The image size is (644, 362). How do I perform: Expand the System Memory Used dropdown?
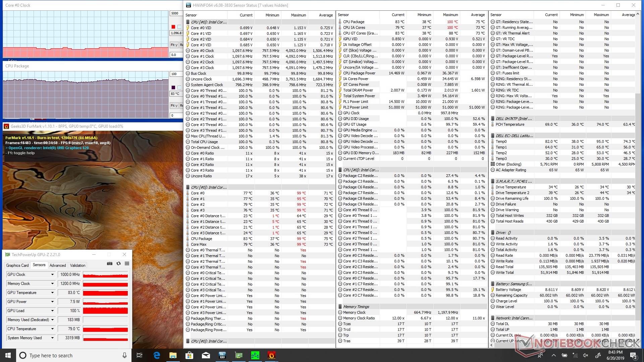[52, 338]
